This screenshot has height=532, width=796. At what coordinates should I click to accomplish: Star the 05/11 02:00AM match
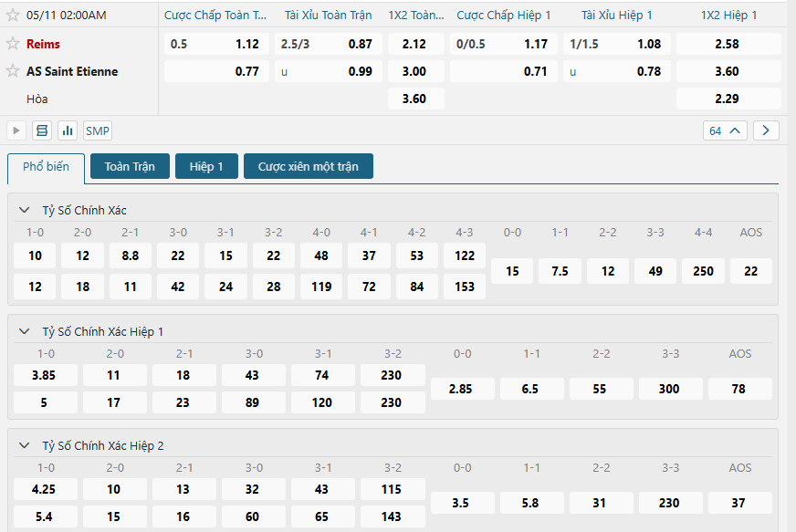pyautogui.click(x=13, y=15)
